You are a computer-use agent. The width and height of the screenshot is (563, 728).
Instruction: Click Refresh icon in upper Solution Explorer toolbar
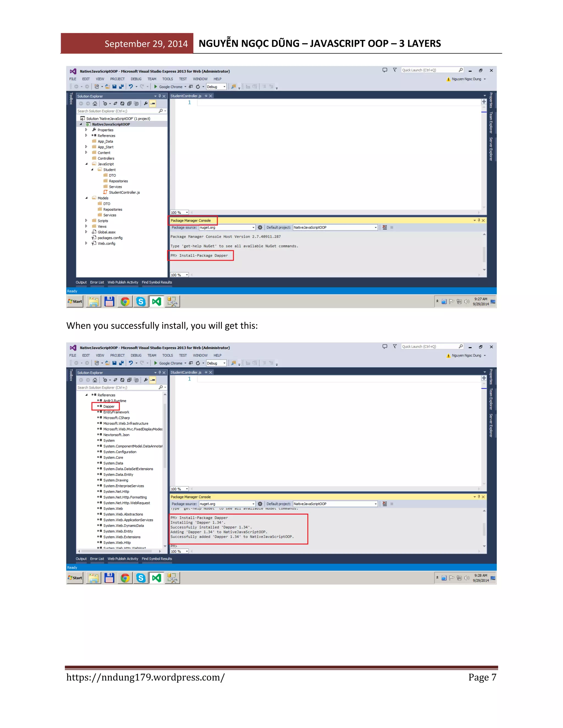pyautogui.click(x=122, y=104)
